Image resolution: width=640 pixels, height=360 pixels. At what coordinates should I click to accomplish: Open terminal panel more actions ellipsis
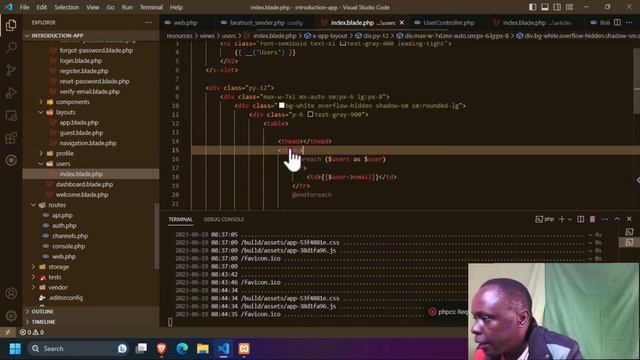605,219
